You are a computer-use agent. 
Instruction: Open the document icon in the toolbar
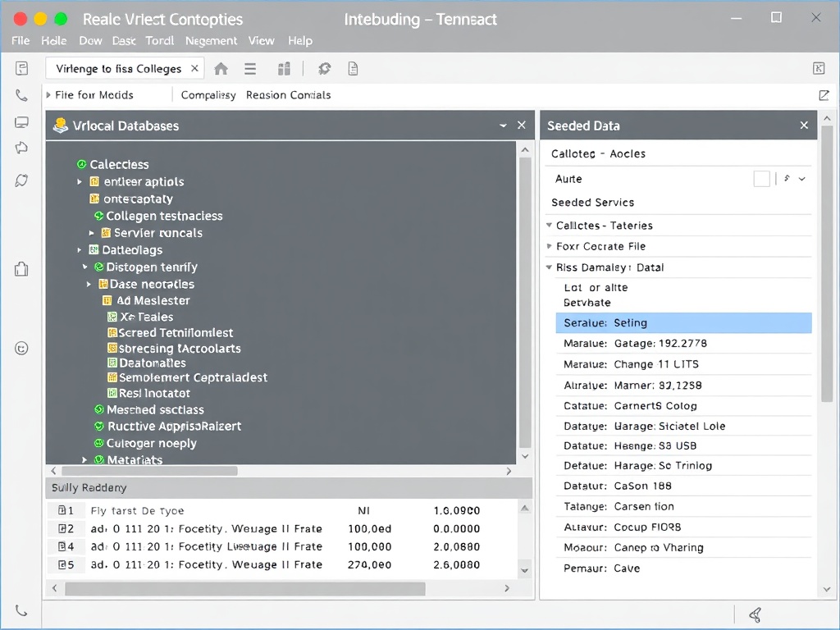coord(353,69)
